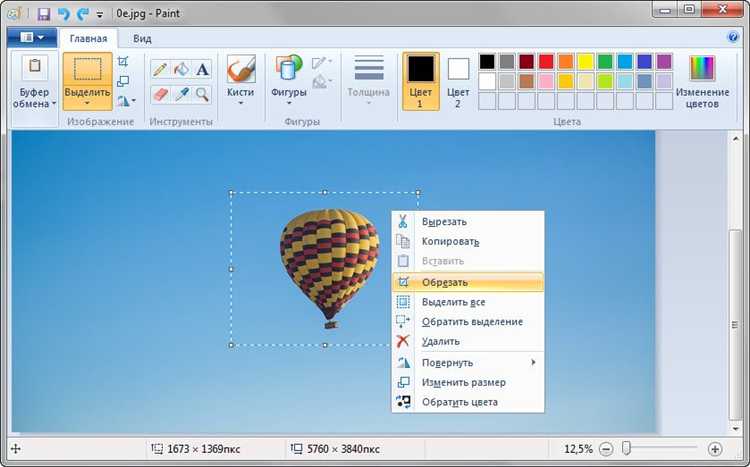Choose Изменить размер in context menu

coord(468,382)
